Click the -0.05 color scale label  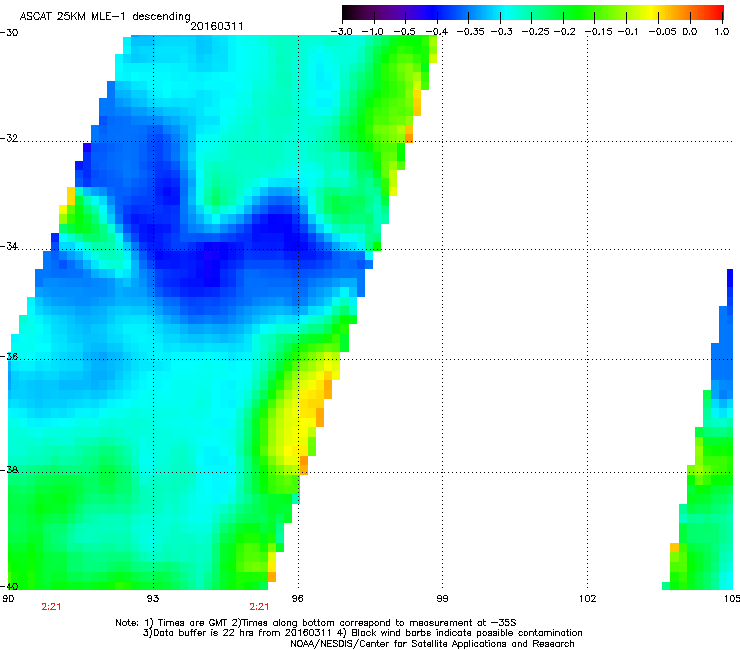pyautogui.click(x=662, y=32)
